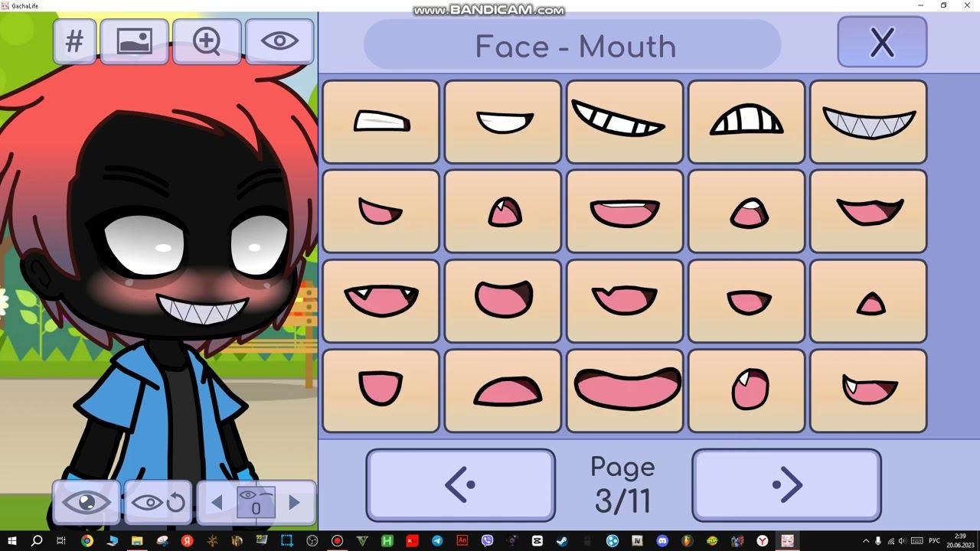The height and width of the screenshot is (551, 980).
Task: Open Adobe Animate from the taskbar
Action: click(462, 541)
